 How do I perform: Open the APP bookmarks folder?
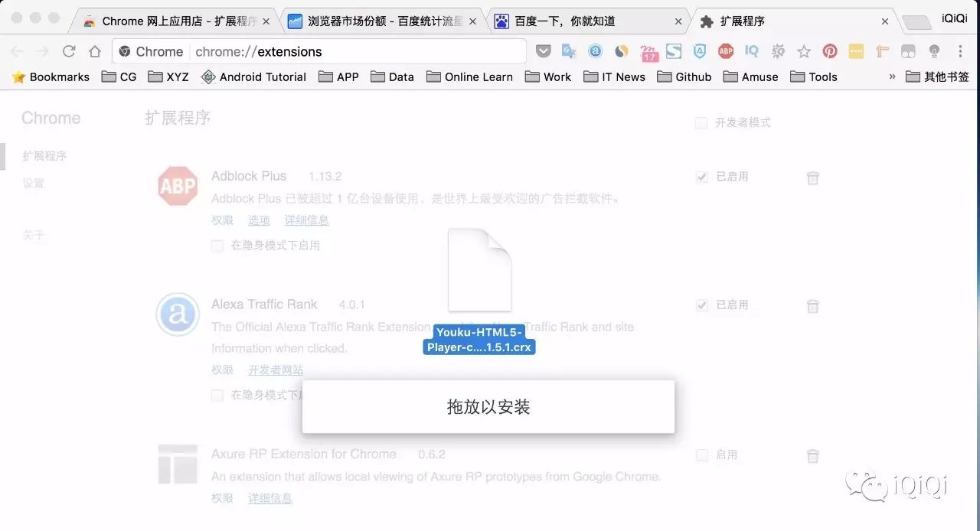(x=338, y=77)
